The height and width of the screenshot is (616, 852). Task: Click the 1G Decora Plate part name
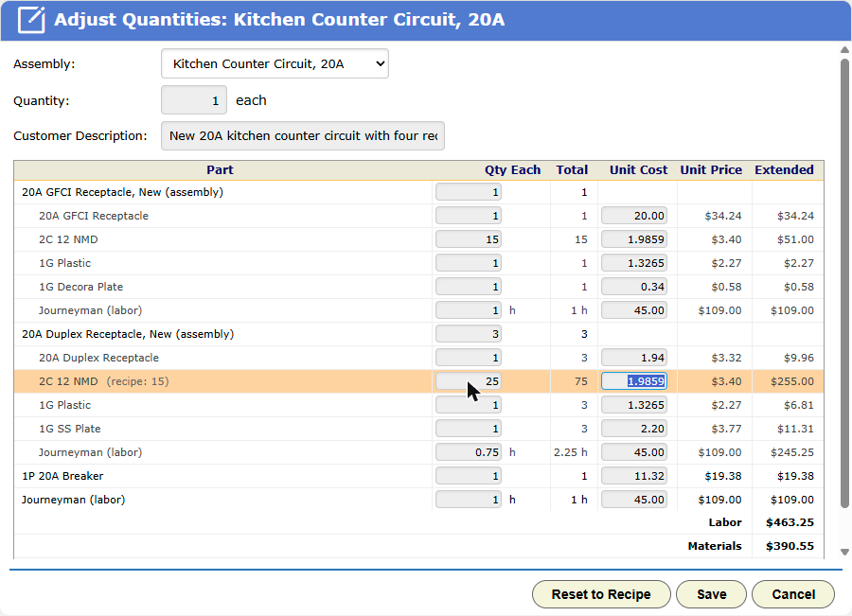coord(81,287)
